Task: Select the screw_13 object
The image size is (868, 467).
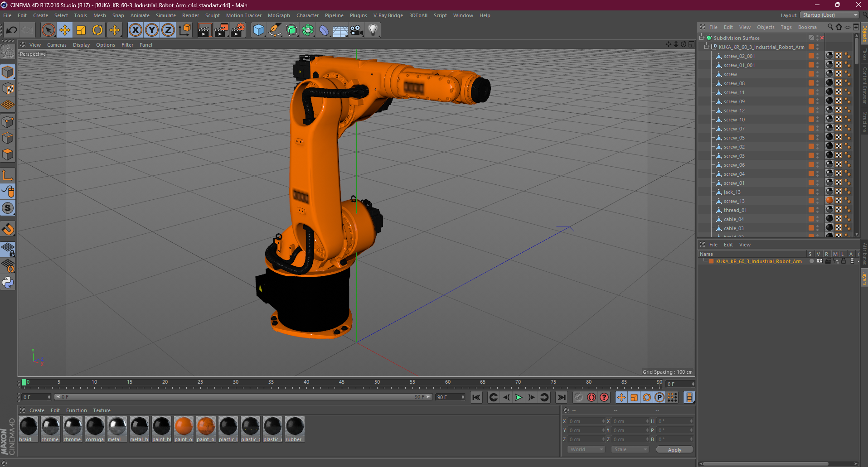Action: [x=734, y=201]
